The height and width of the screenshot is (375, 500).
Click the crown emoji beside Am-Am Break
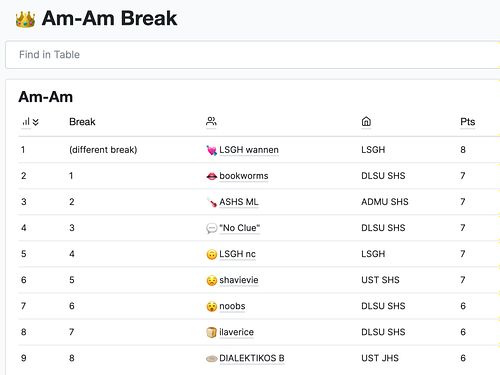pos(25,19)
